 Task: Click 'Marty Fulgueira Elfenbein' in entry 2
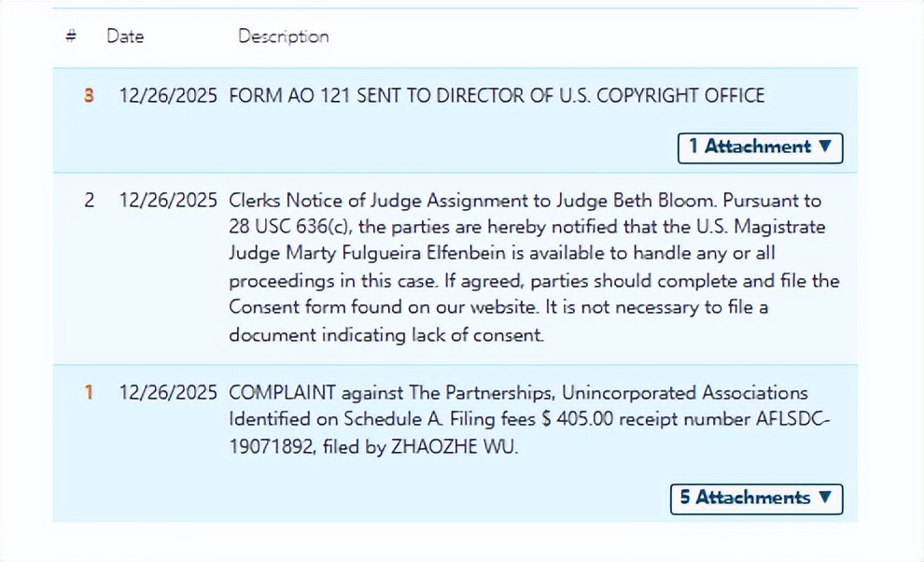pyautogui.click(x=385, y=254)
